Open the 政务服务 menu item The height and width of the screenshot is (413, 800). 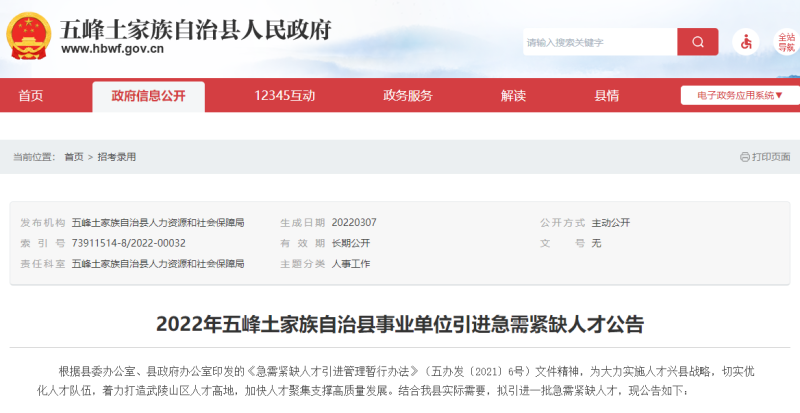pyautogui.click(x=408, y=95)
